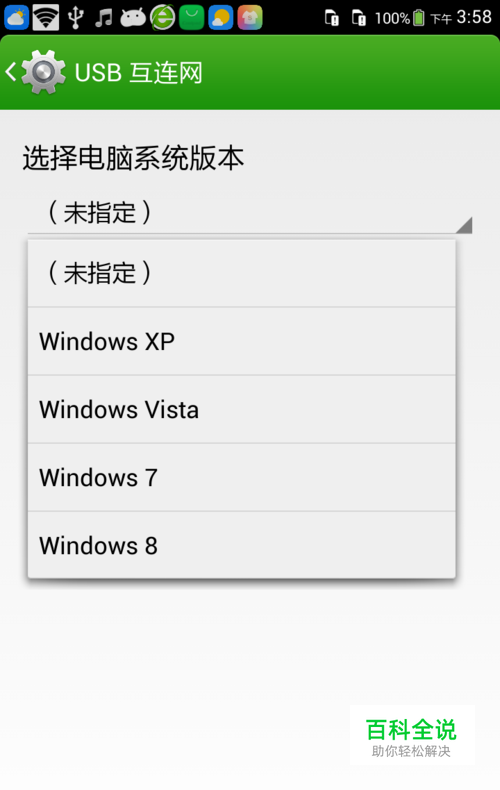Tap the selected (未指定) spinner field
The width and height of the screenshot is (500, 790).
pos(250,213)
